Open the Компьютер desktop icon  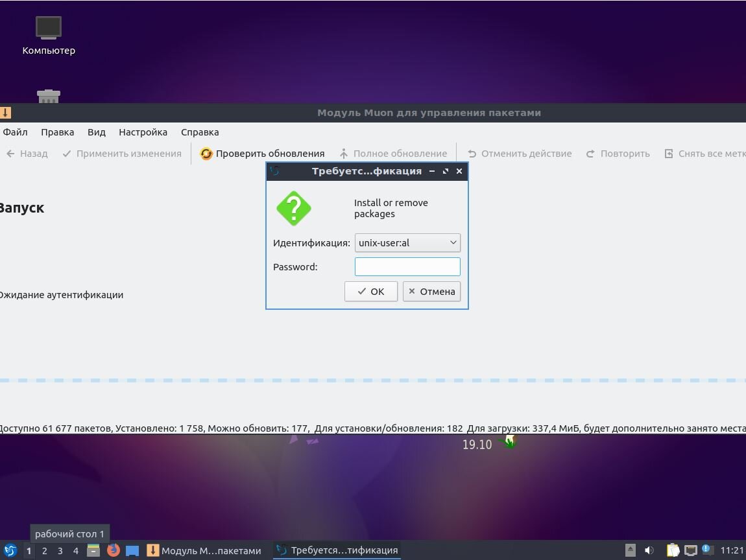click(x=49, y=36)
